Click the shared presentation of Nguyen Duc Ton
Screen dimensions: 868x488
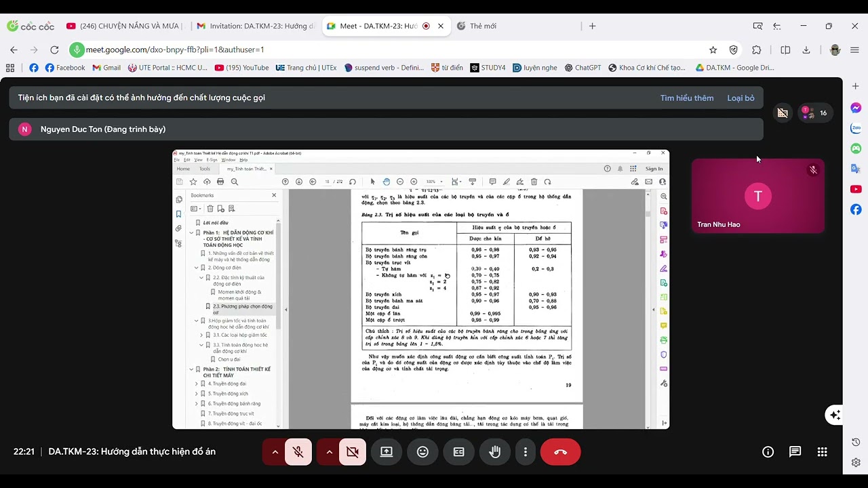tap(420, 289)
